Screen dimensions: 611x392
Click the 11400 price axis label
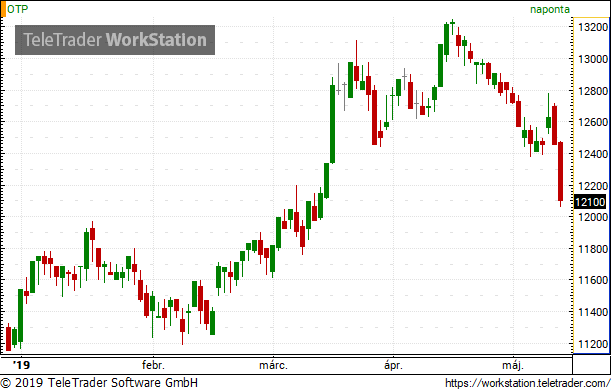pos(593,312)
